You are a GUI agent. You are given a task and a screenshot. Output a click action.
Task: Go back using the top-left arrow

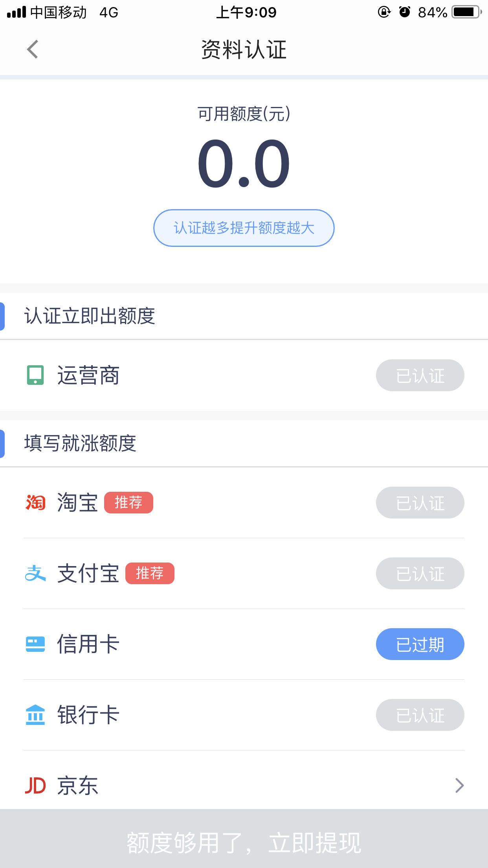coord(33,50)
